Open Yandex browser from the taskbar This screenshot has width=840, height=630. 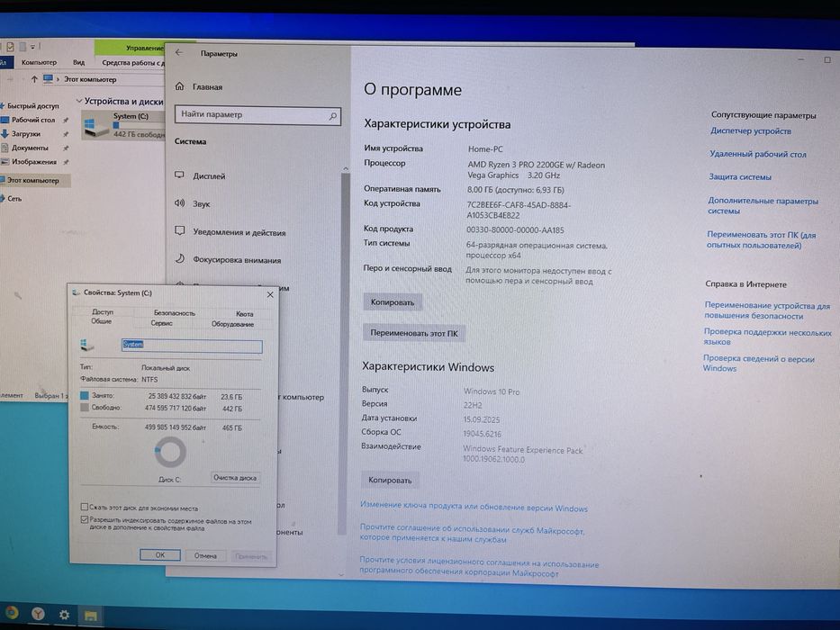click(38, 614)
